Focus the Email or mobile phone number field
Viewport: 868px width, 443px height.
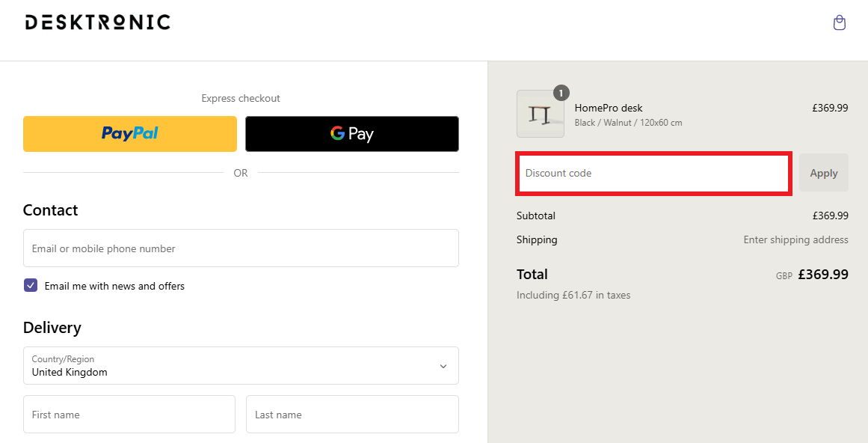pos(241,248)
